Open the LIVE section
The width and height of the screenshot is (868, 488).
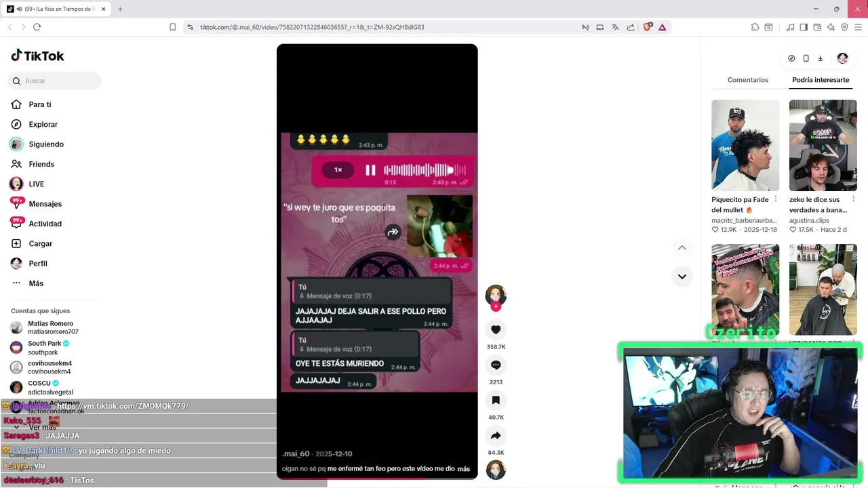click(x=28, y=184)
